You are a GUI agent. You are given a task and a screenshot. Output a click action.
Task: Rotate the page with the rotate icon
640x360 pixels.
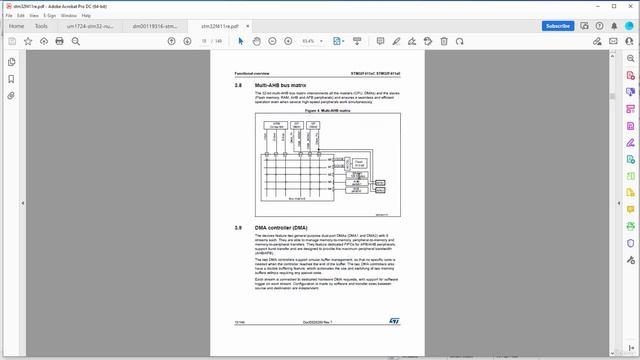pyautogui.click(x=460, y=41)
